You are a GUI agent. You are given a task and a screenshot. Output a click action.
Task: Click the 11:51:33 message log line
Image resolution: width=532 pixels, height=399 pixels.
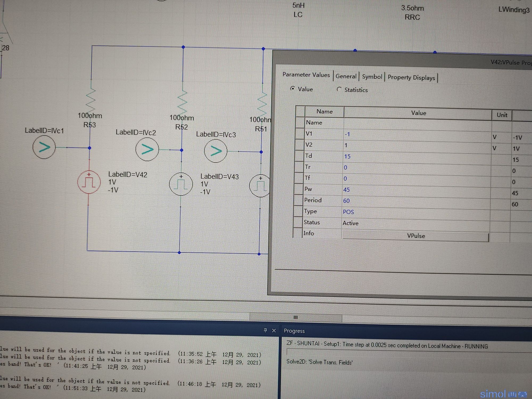coord(73,388)
